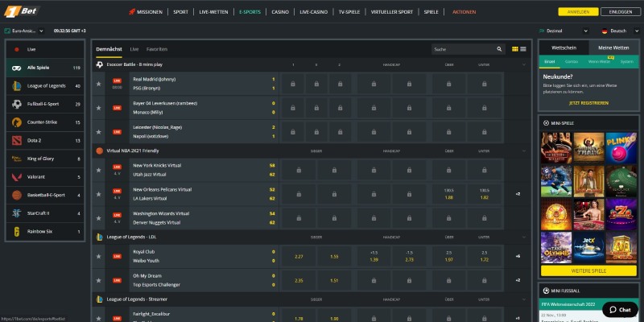Switch to the Favoriten tab
Screen dimensions: 644x322
[x=157, y=49]
